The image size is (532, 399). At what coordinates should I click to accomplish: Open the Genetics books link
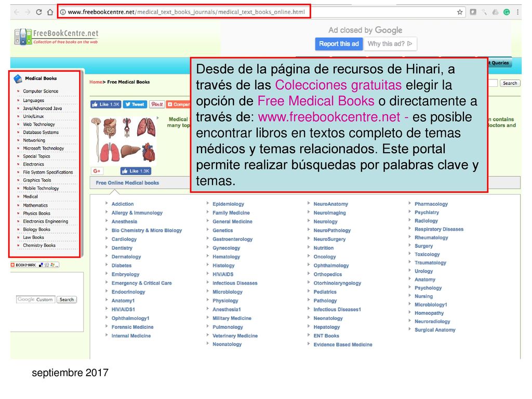click(222, 231)
